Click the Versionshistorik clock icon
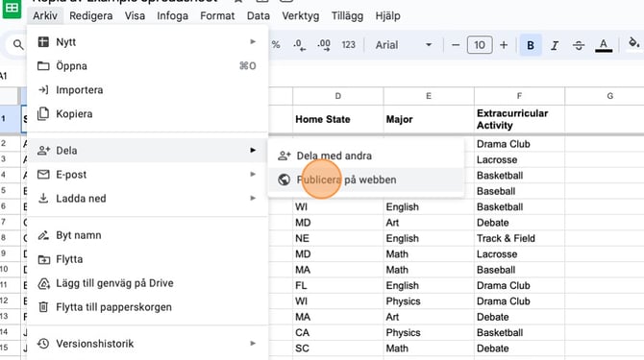The image size is (644, 360). [43, 344]
